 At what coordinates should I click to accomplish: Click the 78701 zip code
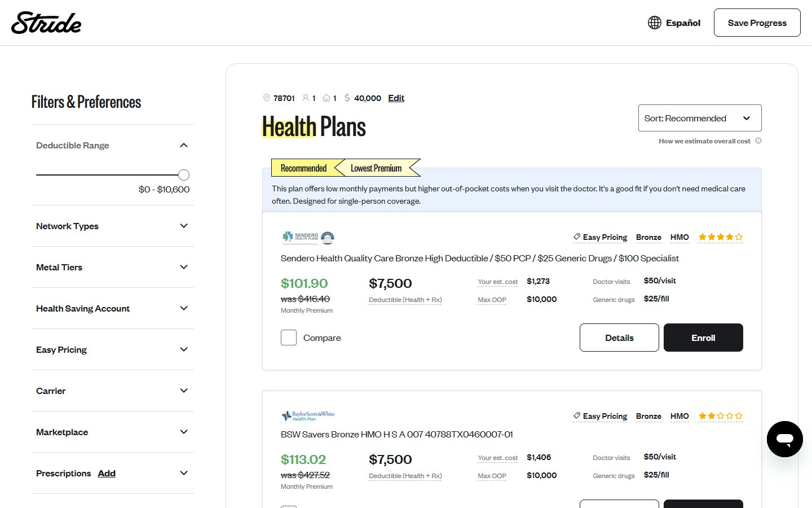click(284, 98)
